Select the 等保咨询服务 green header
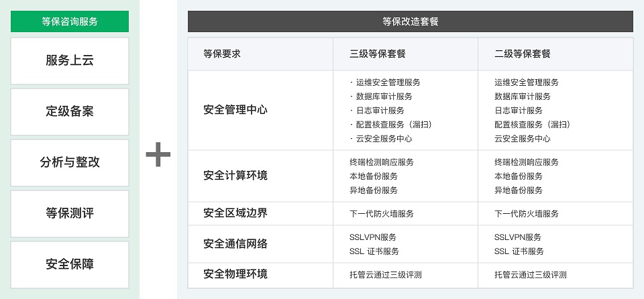 (70, 21)
